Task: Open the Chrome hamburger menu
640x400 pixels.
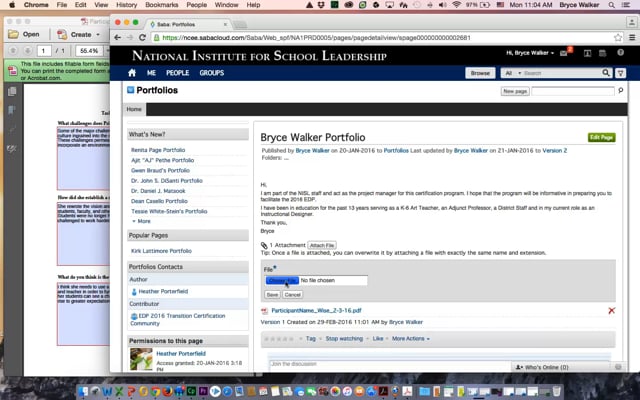Action: (632, 38)
